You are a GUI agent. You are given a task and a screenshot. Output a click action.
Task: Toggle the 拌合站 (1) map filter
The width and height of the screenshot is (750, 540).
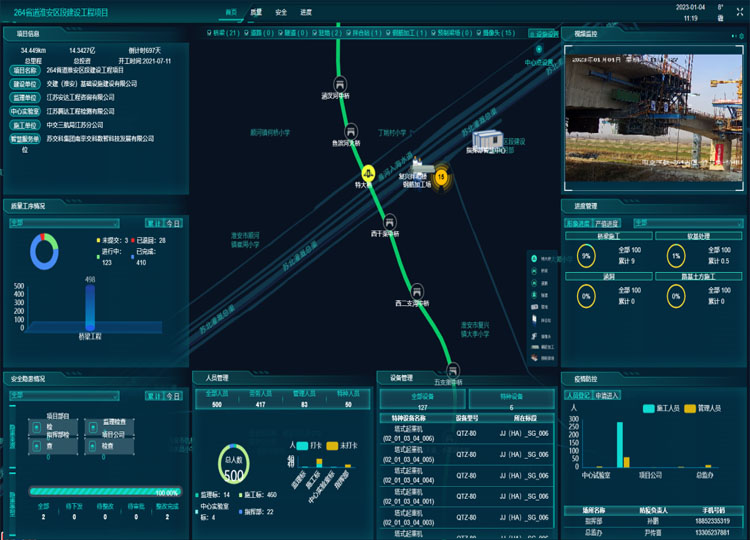(x=364, y=33)
